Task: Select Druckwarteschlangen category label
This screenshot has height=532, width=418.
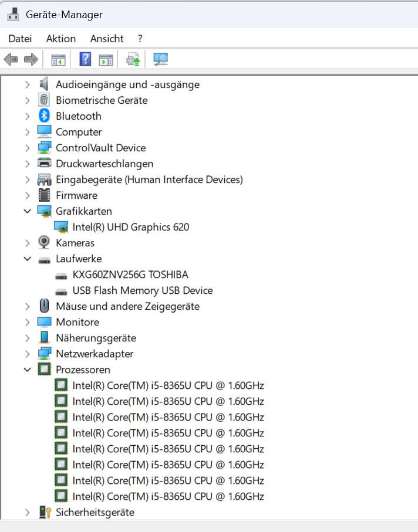Action: point(105,164)
